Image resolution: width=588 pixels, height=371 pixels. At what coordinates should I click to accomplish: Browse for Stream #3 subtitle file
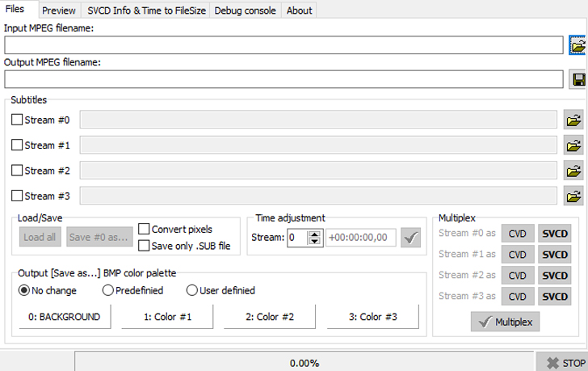(x=573, y=196)
